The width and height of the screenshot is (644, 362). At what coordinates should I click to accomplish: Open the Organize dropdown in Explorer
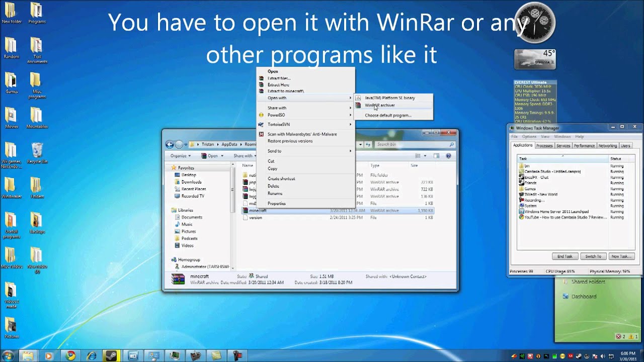(180, 156)
